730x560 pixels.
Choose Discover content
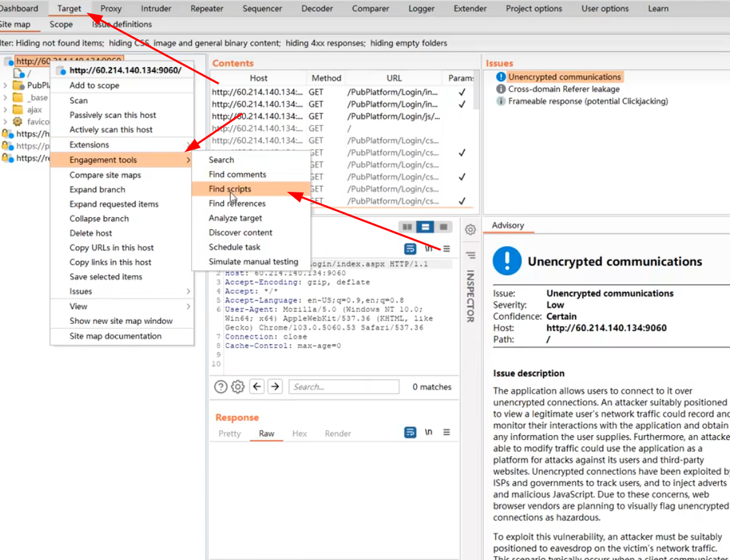pos(251,233)
